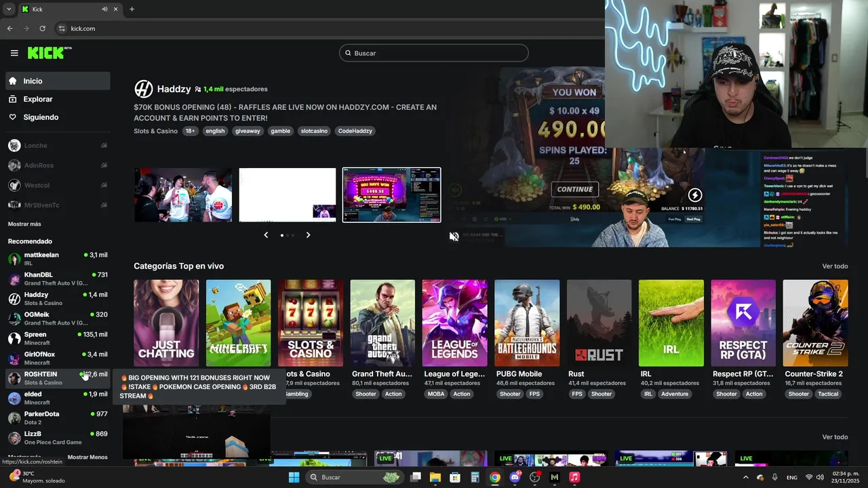Viewport: 868px width, 488px height.
Task: Open the tab search dropdown arrow
Action: coord(8,9)
